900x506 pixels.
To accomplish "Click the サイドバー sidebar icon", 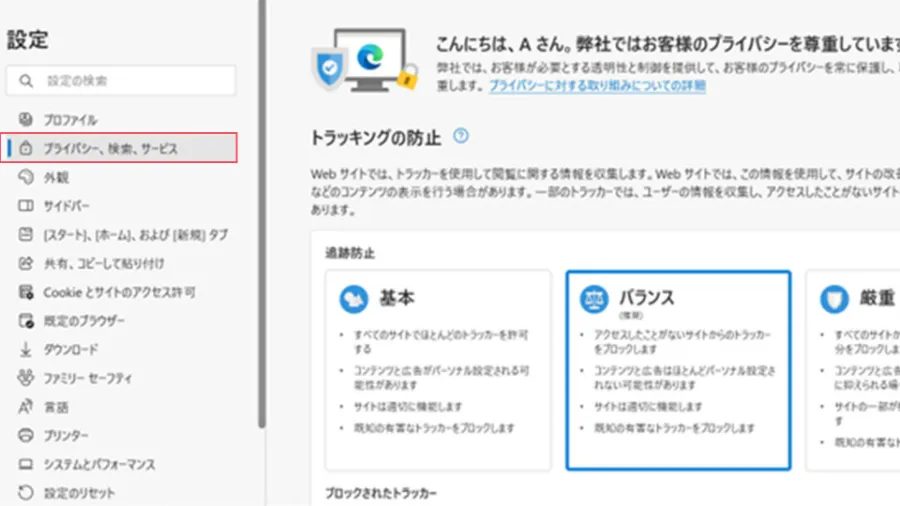I will [26, 205].
